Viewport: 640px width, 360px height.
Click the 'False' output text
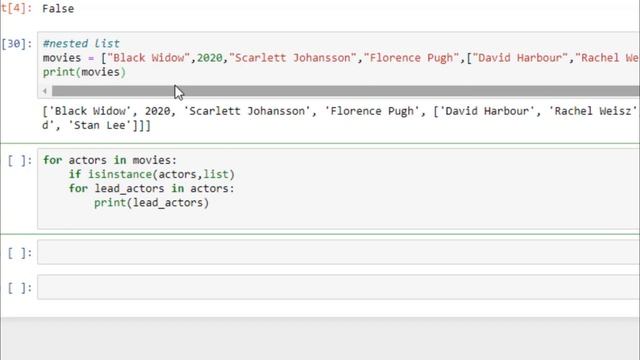click(58, 9)
